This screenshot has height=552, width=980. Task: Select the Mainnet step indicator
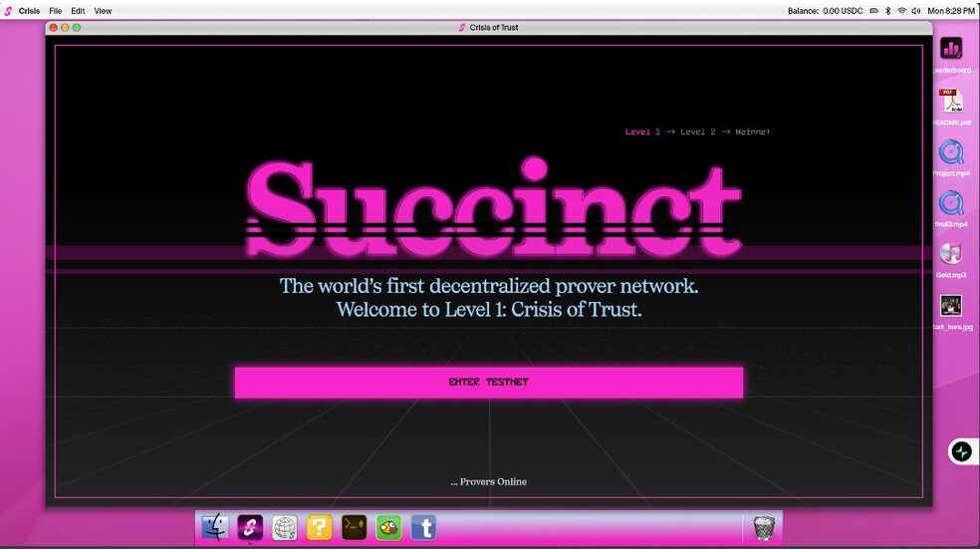coord(753,132)
